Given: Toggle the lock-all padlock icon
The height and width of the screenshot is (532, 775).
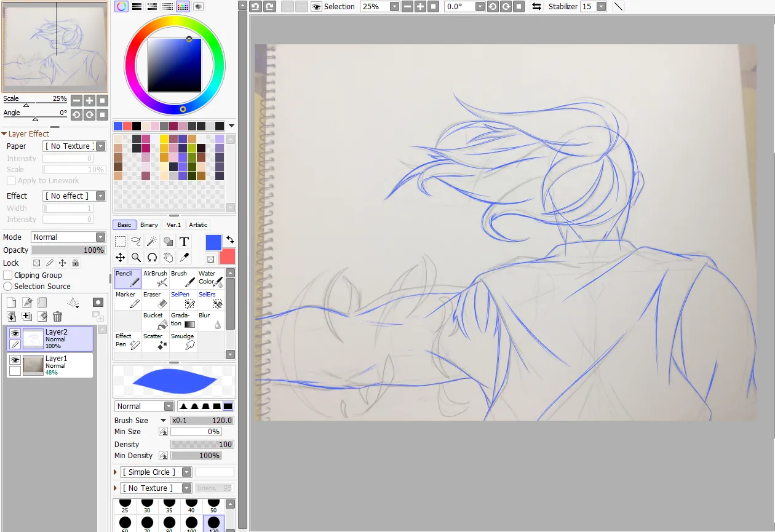Looking at the screenshot, I should point(75,263).
